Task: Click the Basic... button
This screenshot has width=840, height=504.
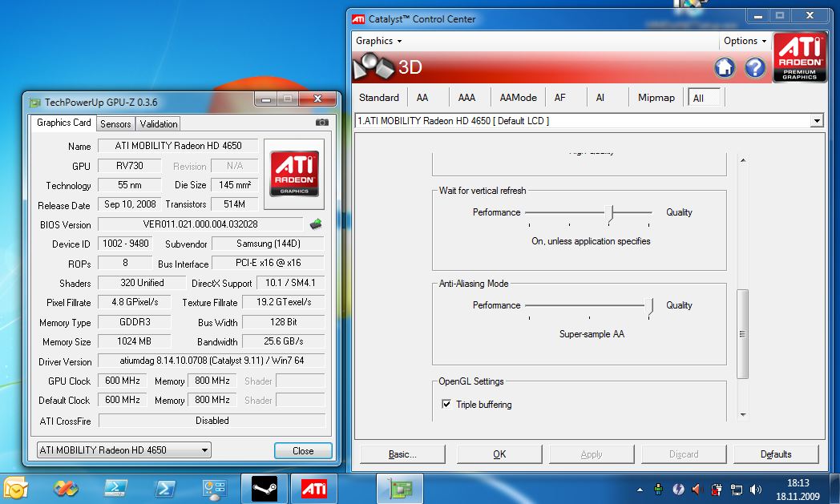Action: click(x=402, y=454)
